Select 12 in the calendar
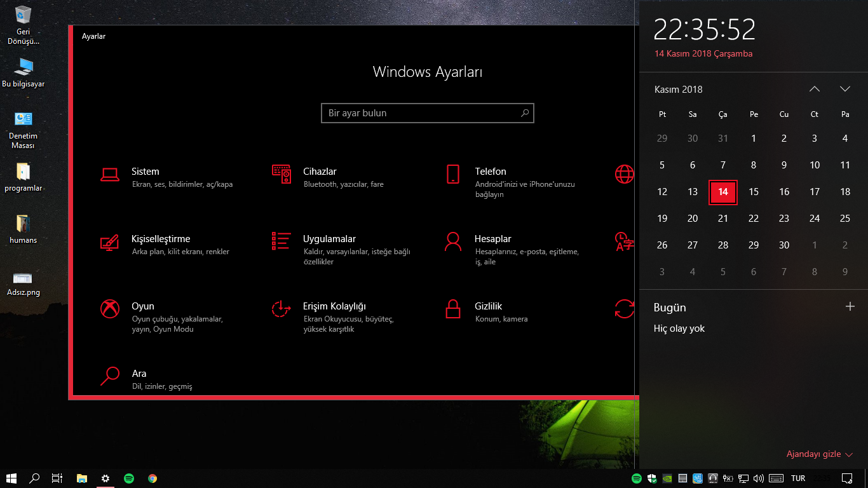 pos(662,192)
